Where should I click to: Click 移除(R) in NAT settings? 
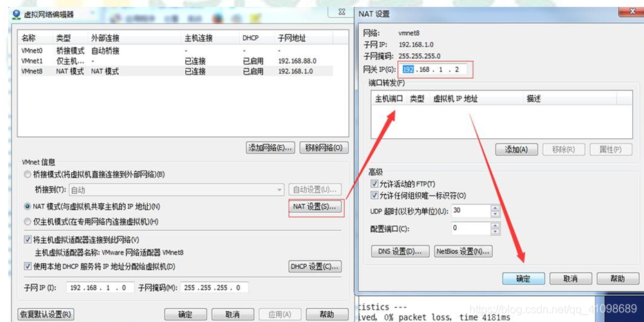pyautogui.click(x=564, y=149)
